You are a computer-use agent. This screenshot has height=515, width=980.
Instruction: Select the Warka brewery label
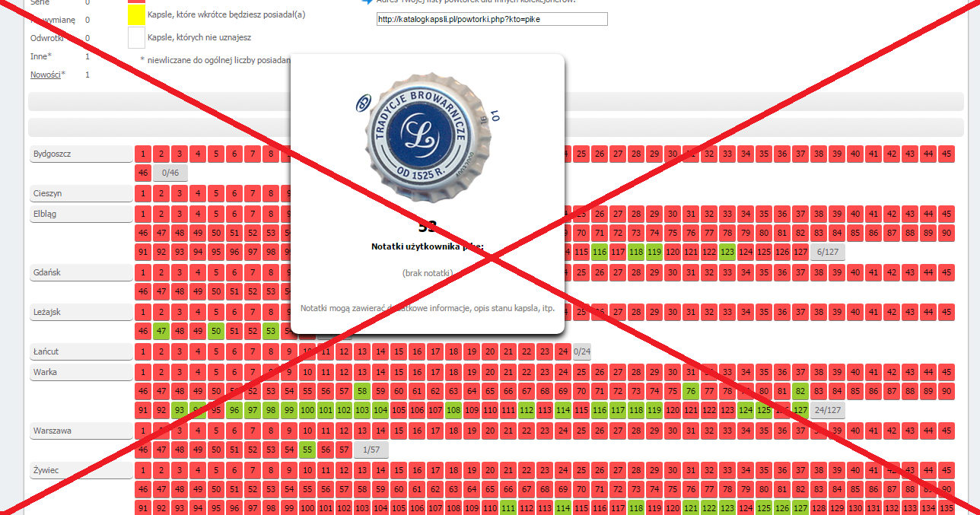[81, 372]
